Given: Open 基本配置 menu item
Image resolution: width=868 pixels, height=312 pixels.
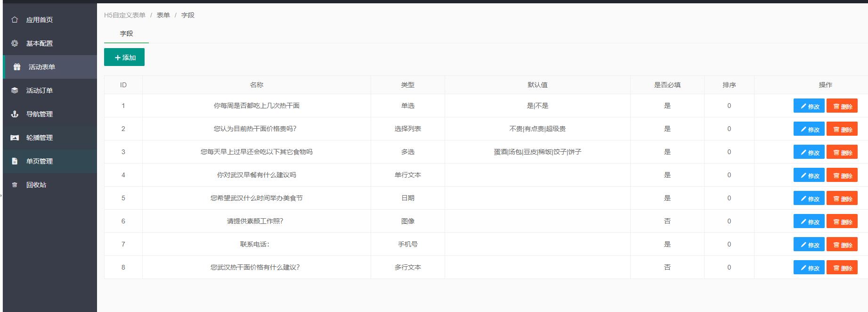Looking at the screenshot, I should click(x=50, y=43).
